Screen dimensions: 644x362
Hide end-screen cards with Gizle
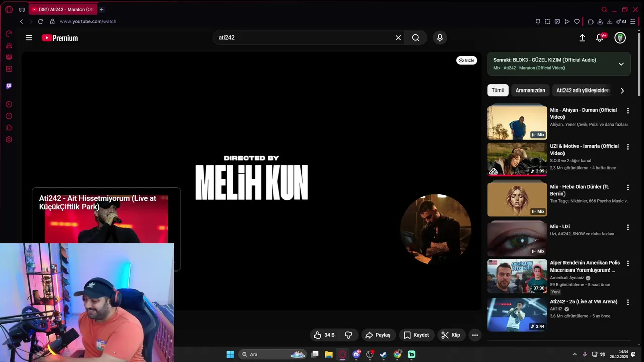coord(466,60)
